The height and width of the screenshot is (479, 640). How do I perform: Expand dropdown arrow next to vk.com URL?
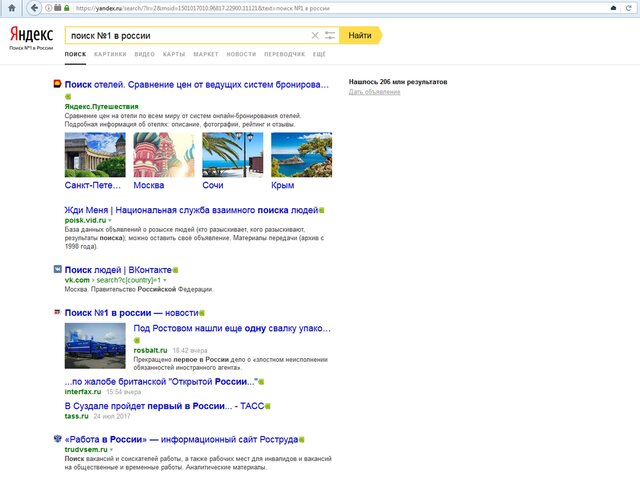coord(165,280)
